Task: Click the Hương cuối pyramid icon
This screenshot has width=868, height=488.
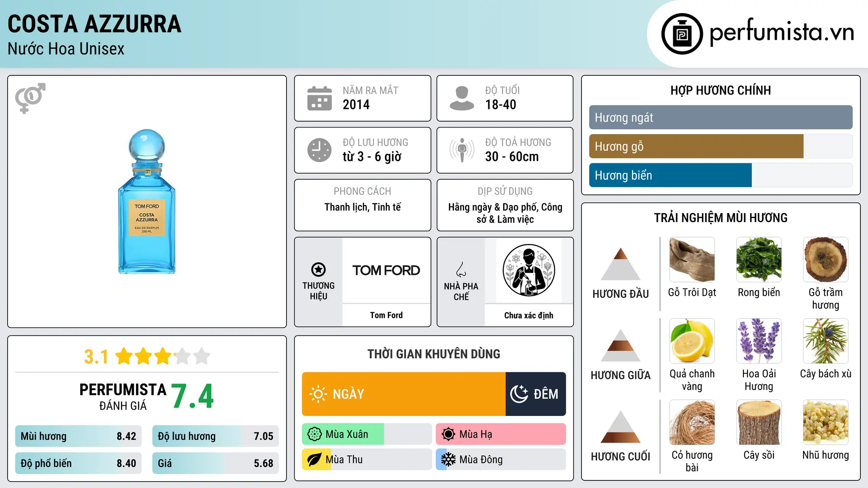Action: pos(620,427)
